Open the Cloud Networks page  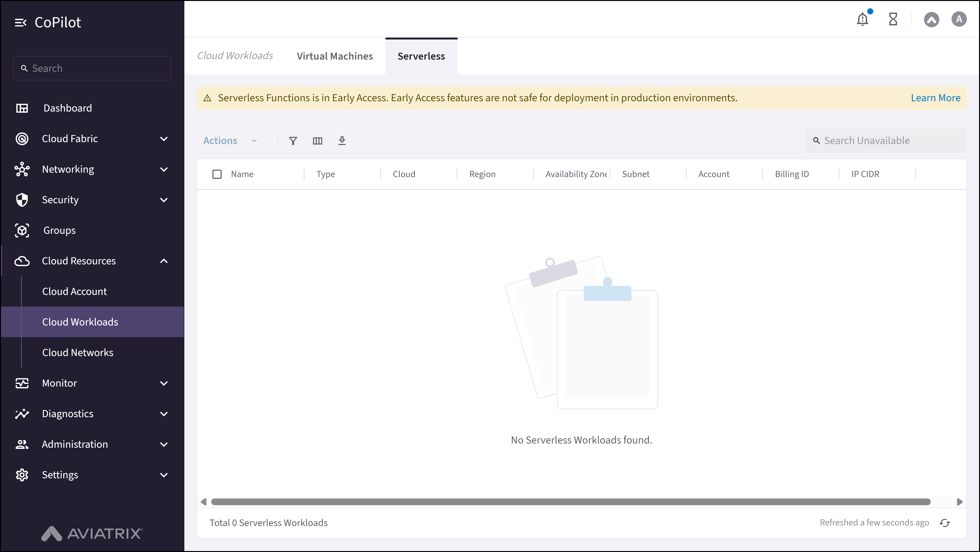pyautogui.click(x=77, y=352)
